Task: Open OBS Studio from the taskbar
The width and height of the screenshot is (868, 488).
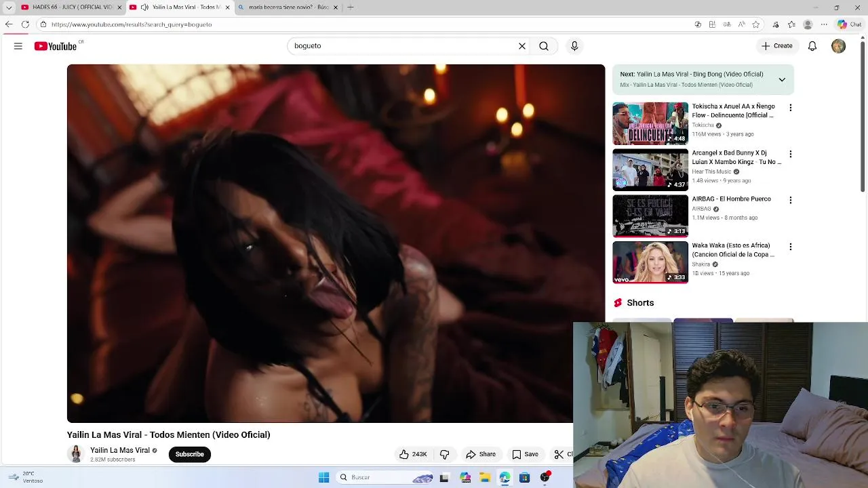Action: [x=545, y=477]
